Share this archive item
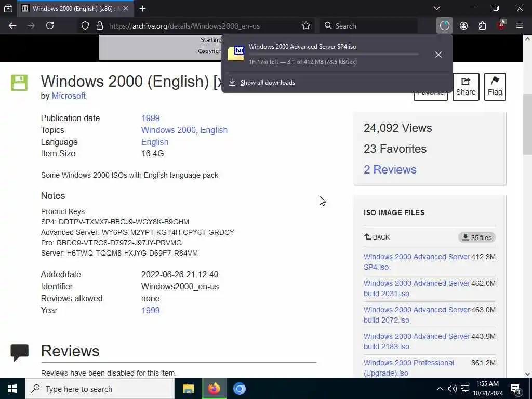Image resolution: width=532 pixels, height=399 pixels. point(466,87)
